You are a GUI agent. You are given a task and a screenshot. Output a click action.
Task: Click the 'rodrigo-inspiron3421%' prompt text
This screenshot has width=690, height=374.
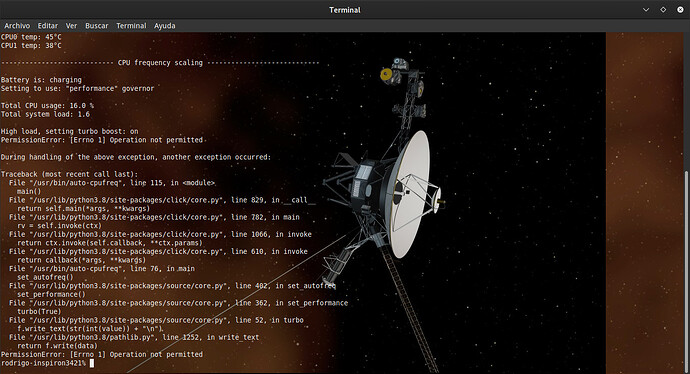(x=43, y=363)
